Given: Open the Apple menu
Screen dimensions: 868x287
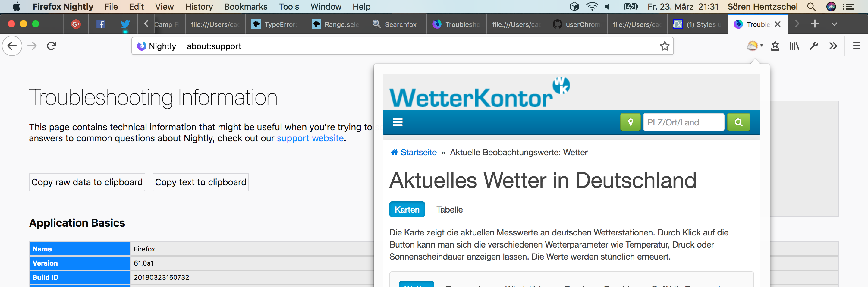Looking at the screenshot, I should 16,6.
